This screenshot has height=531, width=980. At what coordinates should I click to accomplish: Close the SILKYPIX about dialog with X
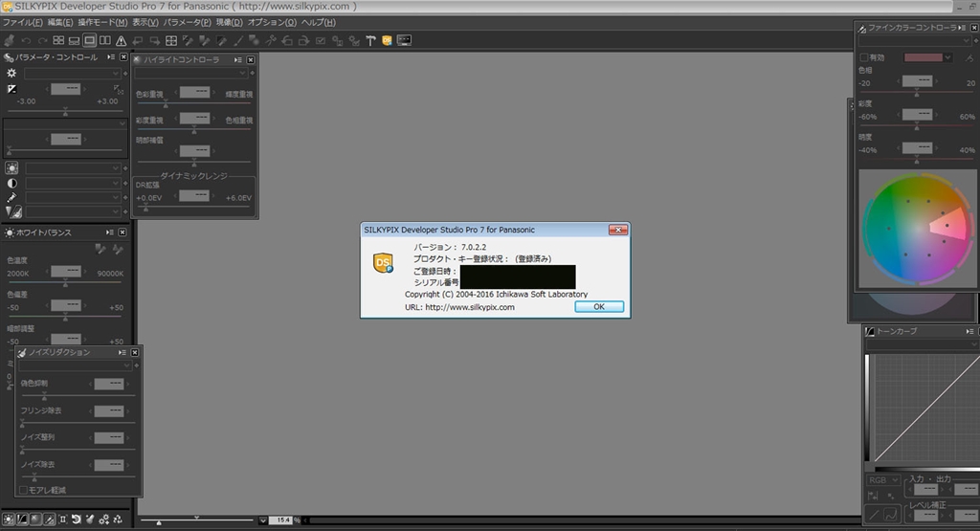(617, 230)
